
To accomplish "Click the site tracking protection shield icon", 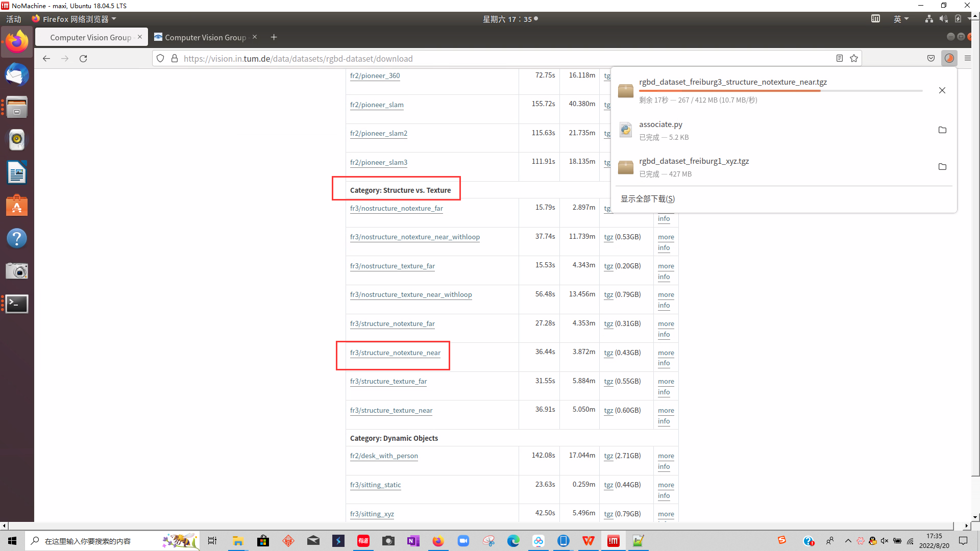I will click(x=160, y=59).
